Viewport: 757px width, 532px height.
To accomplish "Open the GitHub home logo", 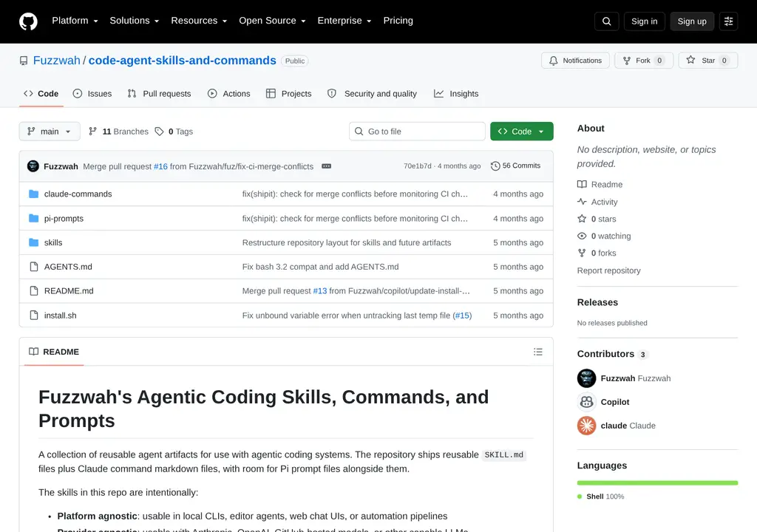I will (28, 21).
